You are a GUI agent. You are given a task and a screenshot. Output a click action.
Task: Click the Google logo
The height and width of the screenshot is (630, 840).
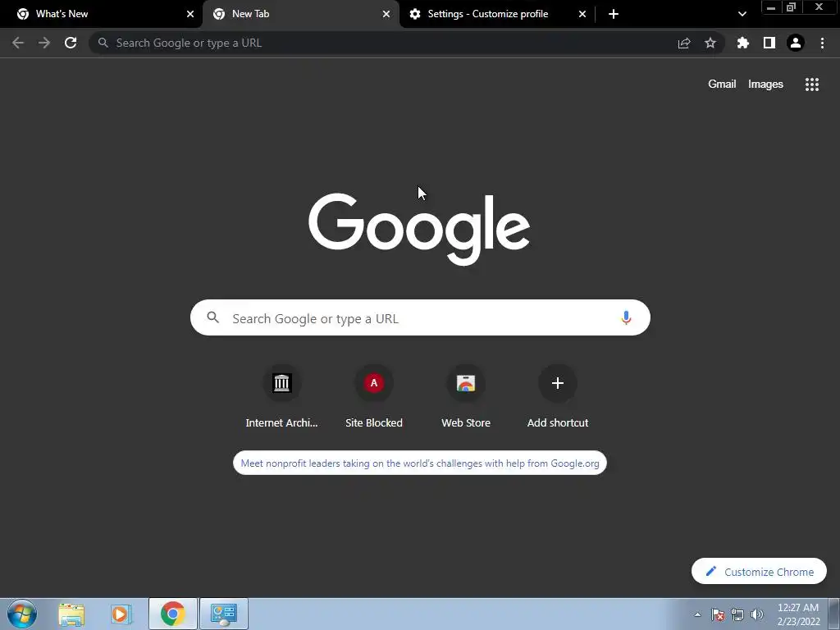[419, 229]
